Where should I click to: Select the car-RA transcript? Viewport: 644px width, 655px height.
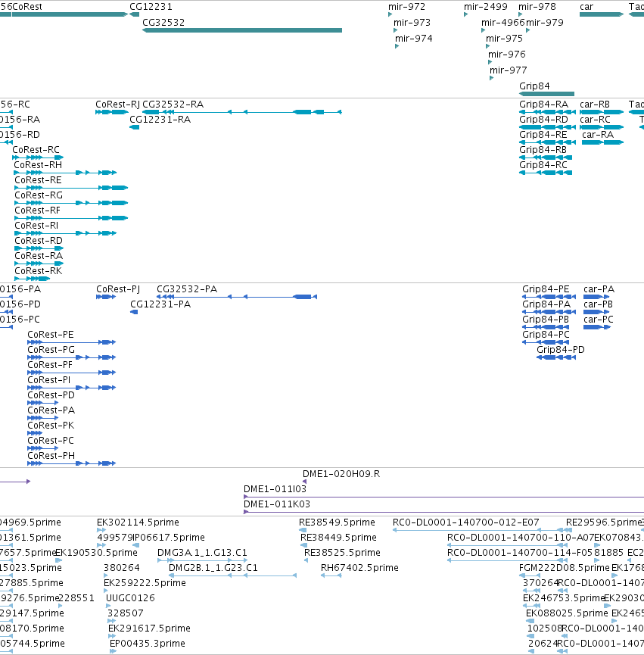click(602, 142)
